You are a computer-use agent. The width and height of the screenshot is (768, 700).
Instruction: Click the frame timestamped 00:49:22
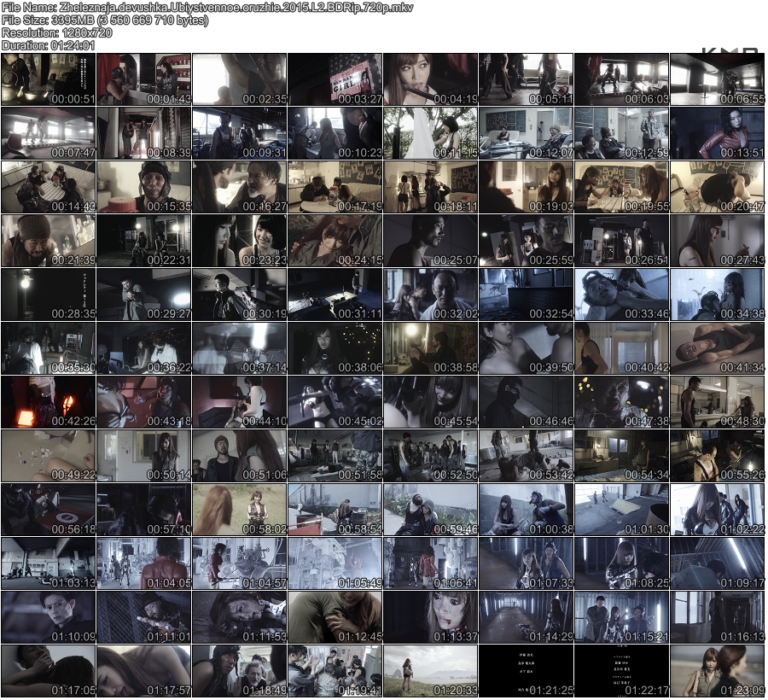point(48,456)
